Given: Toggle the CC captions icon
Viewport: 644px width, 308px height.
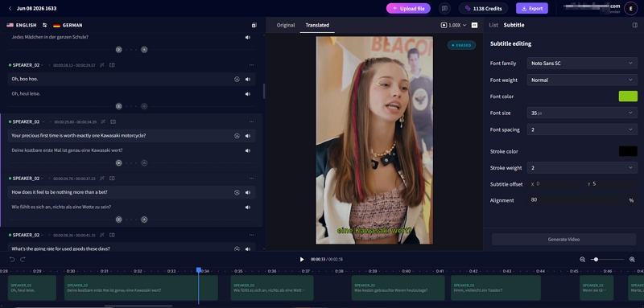Looking at the screenshot, I should (x=474, y=25).
